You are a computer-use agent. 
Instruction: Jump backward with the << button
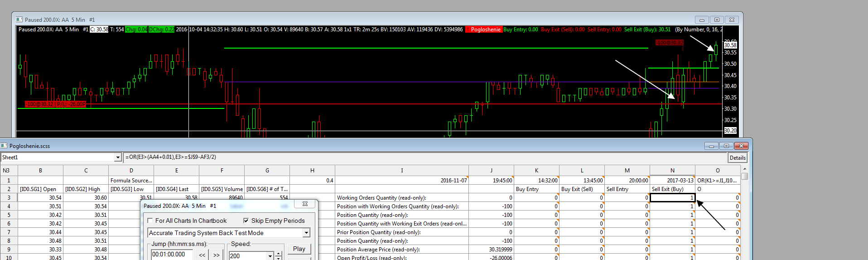pos(202,255)
